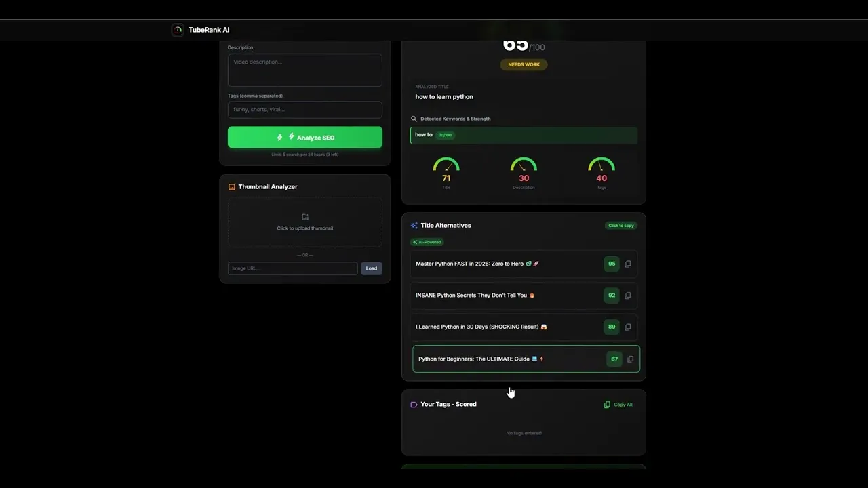
Task: Click the Thumbnail Analyzer heading
Action: (x=268, y=187)
